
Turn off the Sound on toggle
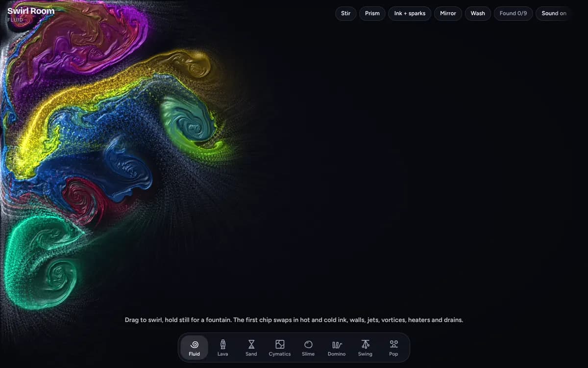[554, 13]
